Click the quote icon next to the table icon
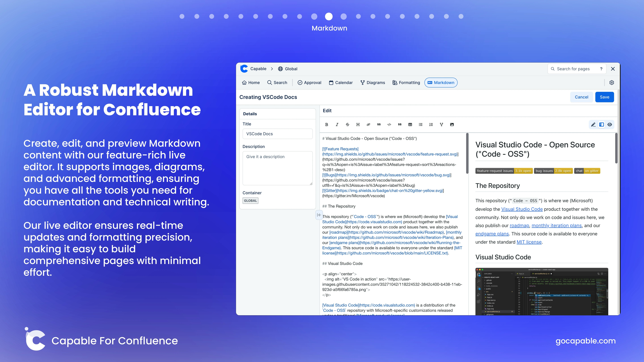The image size is (644, 362). pyautogui.click(x=400, y=124)
